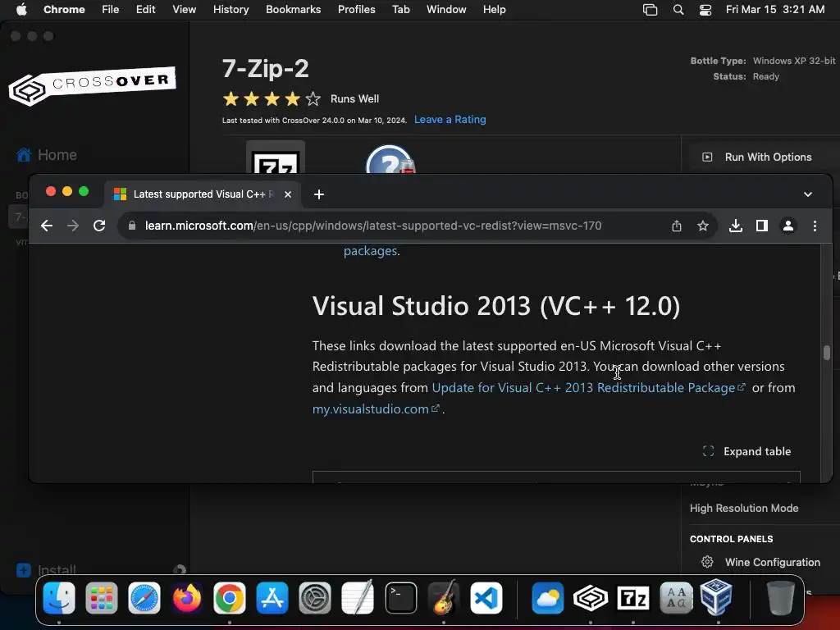Bookmark this page with star icon
The image size is (840, 630).
coord(703,226)
